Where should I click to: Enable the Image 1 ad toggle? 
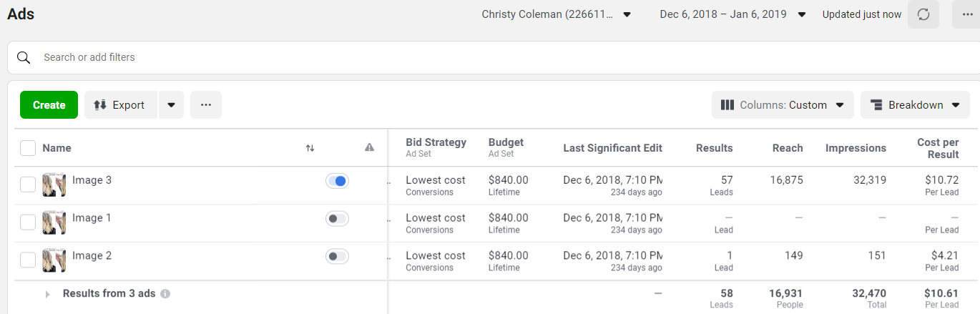337,219
